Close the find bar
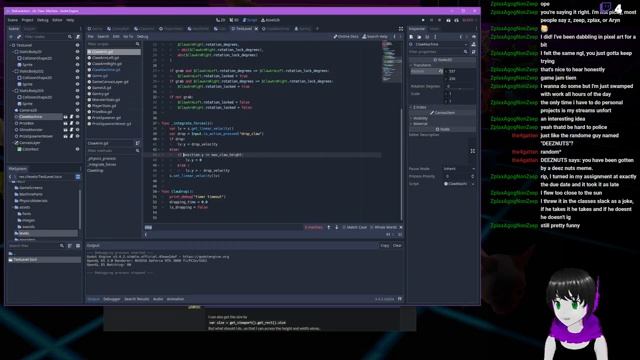Viewport: 640px width, 360px height. 400,227
